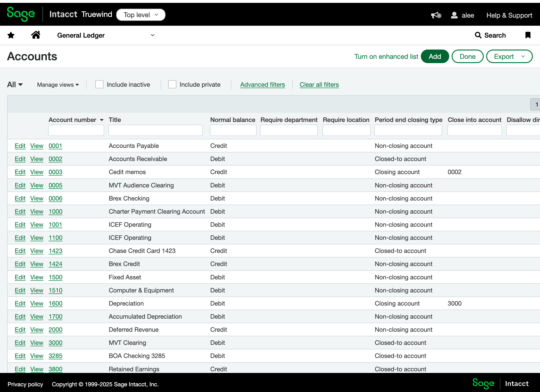Open Help & Support menu
Viewport: 540px width, 392px height.
(509, 15)
